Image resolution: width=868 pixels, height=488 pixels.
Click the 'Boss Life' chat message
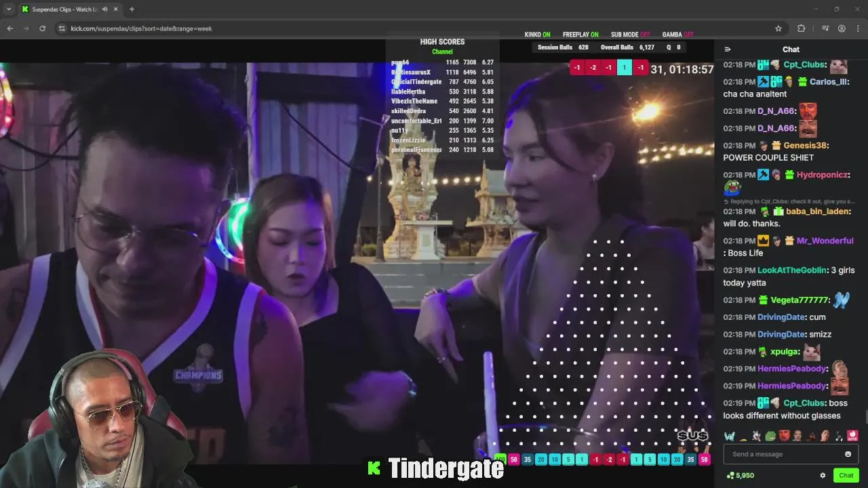745,253
